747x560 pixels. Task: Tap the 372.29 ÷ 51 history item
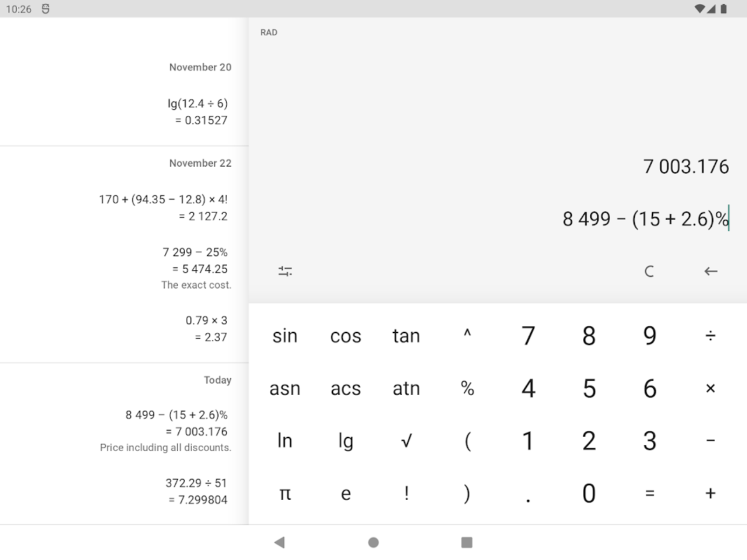click(x=196, y=491)
